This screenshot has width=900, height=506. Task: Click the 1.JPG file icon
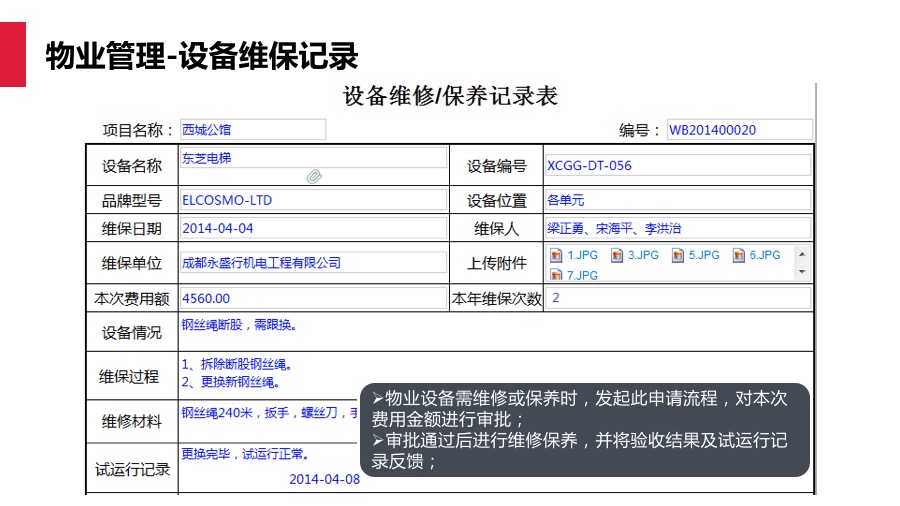click(x=556, y=255)
